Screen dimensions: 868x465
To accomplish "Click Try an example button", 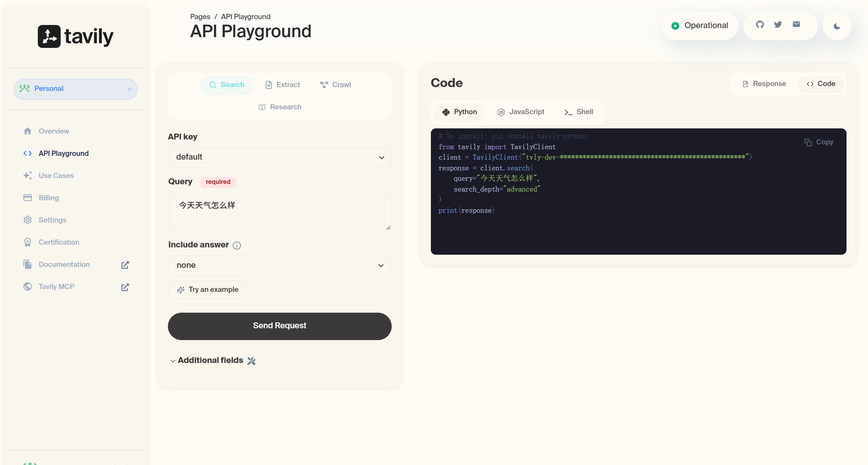I will [207, 289].
